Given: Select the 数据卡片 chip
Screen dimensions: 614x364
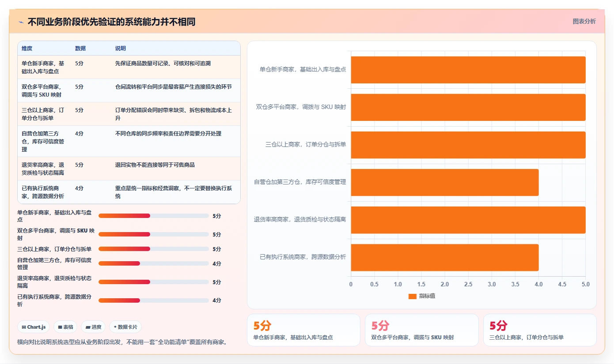Looking at the screenshot, I should 125,327.
